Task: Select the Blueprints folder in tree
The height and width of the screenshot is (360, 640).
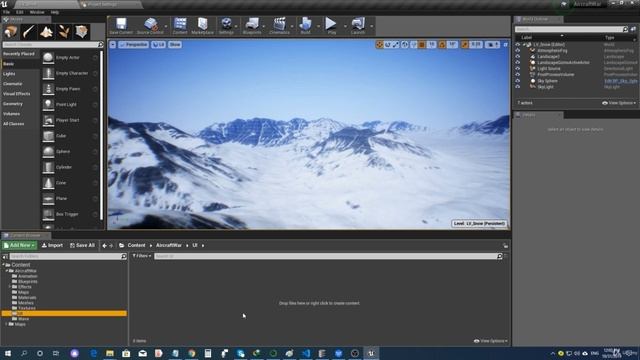Action: 28,282
